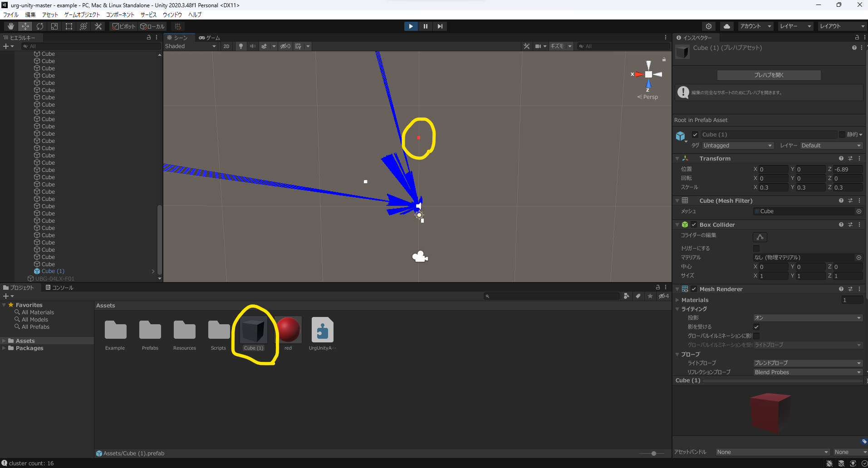Switch to the ゲーム tab

click(x=209, y=38)
